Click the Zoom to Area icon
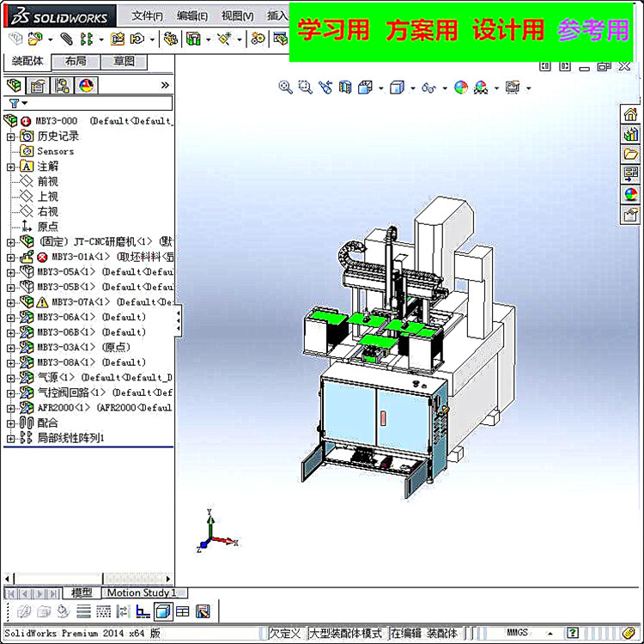 [x=305, y=87]
